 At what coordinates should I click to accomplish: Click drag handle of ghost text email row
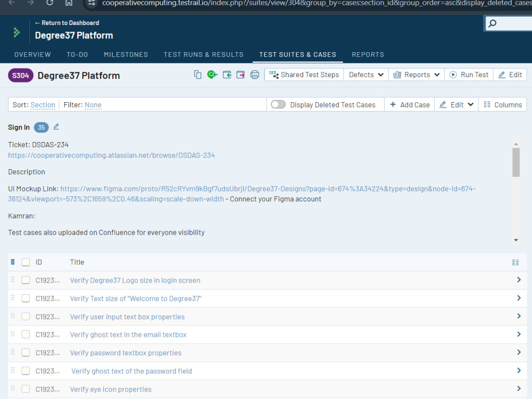pyautogui.click(x=13, y=334)
